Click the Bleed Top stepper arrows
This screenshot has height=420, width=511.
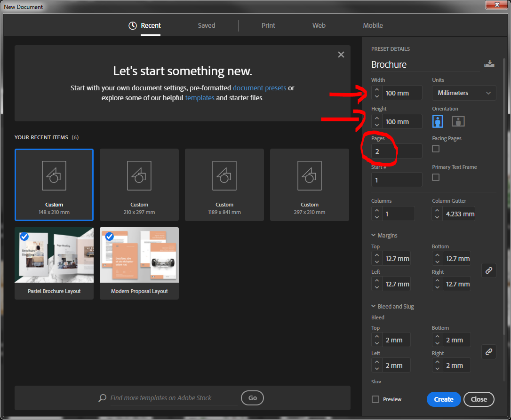pyautogui.click(x=377, y=340)
